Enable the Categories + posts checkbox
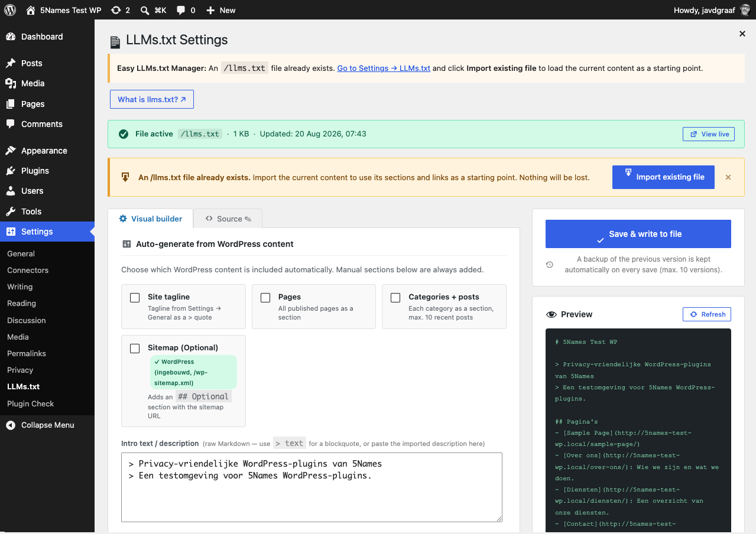This screenshot has width=756, height=534. tap(395, 298)
